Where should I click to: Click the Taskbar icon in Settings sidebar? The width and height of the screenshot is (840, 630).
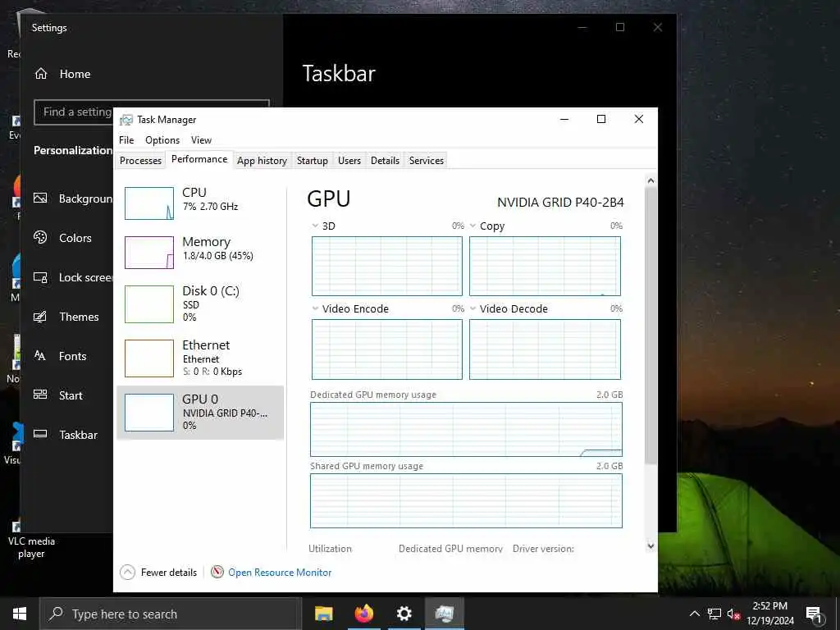[40, 434]
